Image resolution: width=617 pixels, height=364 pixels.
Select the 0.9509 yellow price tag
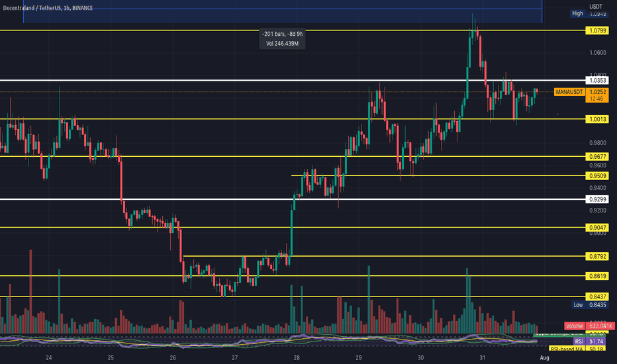coord(597,176)
